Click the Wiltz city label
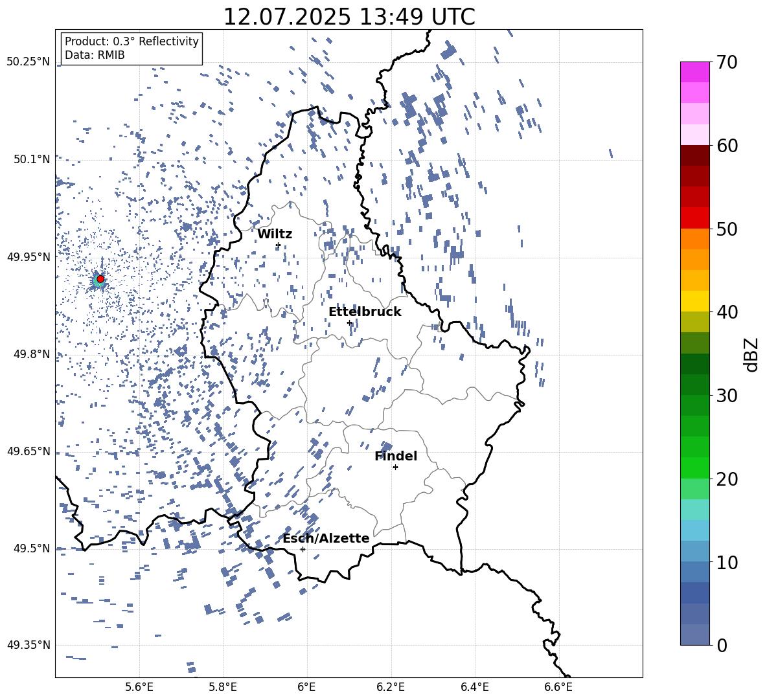The width and height of the screenshot is (767, 700). coord(275,234)
